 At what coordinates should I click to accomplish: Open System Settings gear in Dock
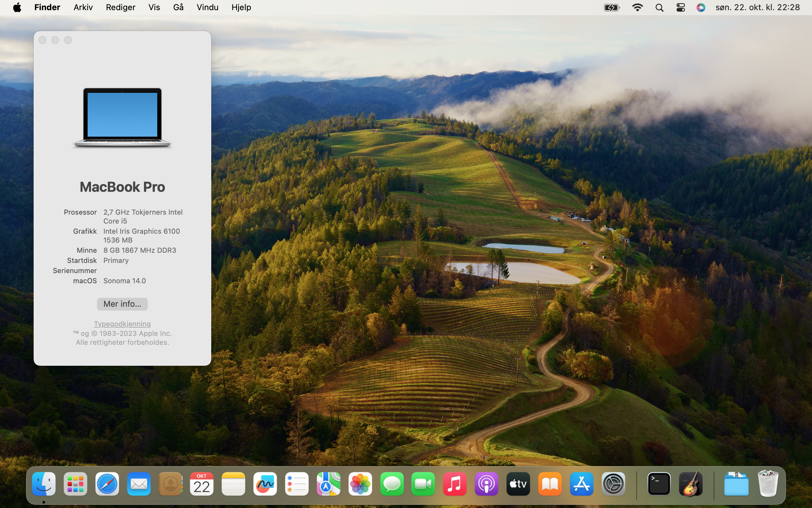tap(613, 484)
